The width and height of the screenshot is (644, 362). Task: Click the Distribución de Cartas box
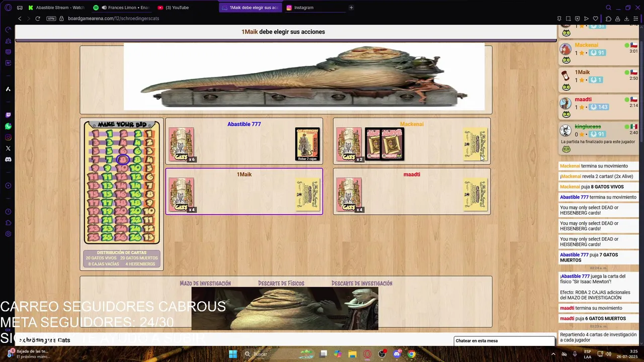pos(122,258)
